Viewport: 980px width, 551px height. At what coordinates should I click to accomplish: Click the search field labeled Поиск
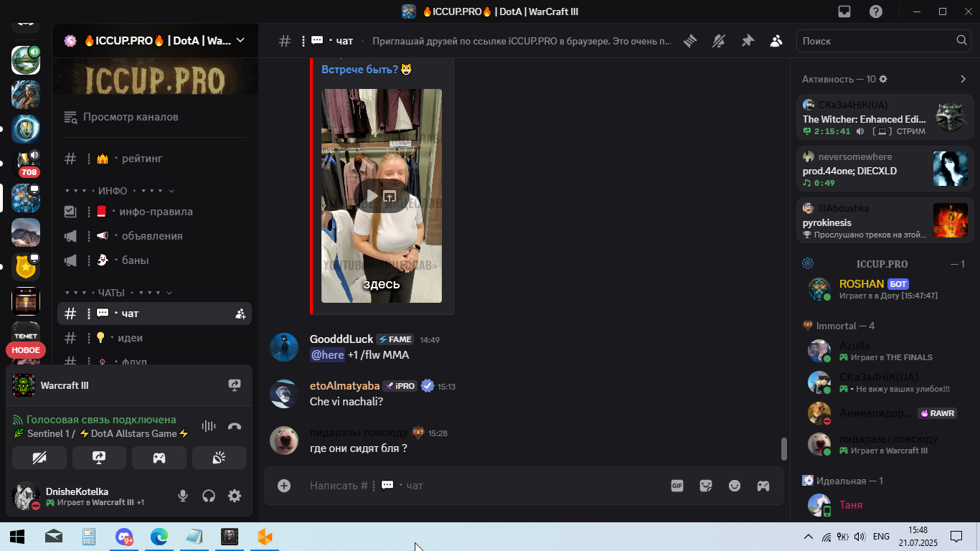[885, 41]
